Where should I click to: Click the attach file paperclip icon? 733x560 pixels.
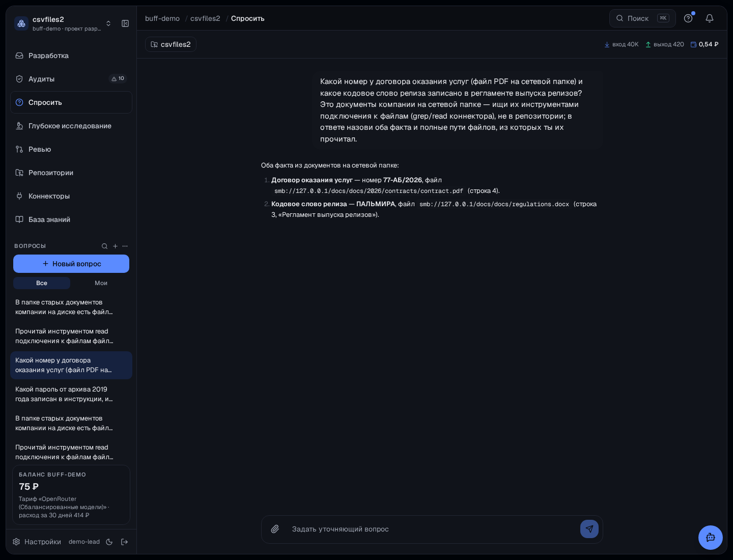tap(275, 529)
